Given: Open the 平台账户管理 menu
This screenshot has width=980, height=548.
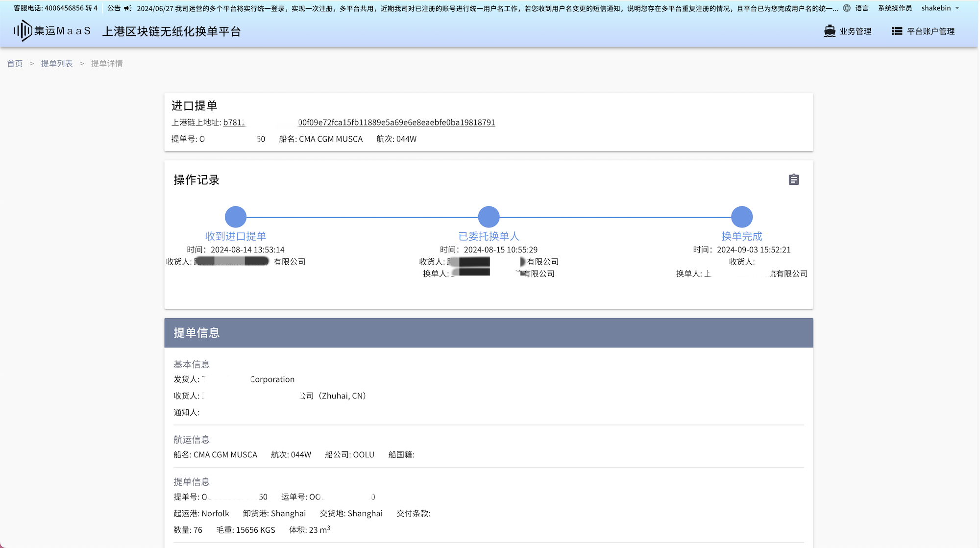Looking at the screenshot, I should coord(931,31).
